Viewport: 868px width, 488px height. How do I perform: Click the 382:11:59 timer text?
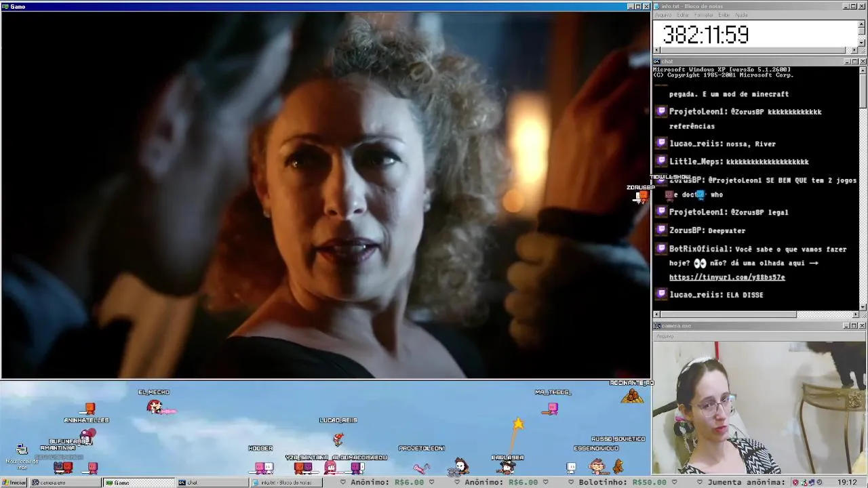click(x=706, y=35)
